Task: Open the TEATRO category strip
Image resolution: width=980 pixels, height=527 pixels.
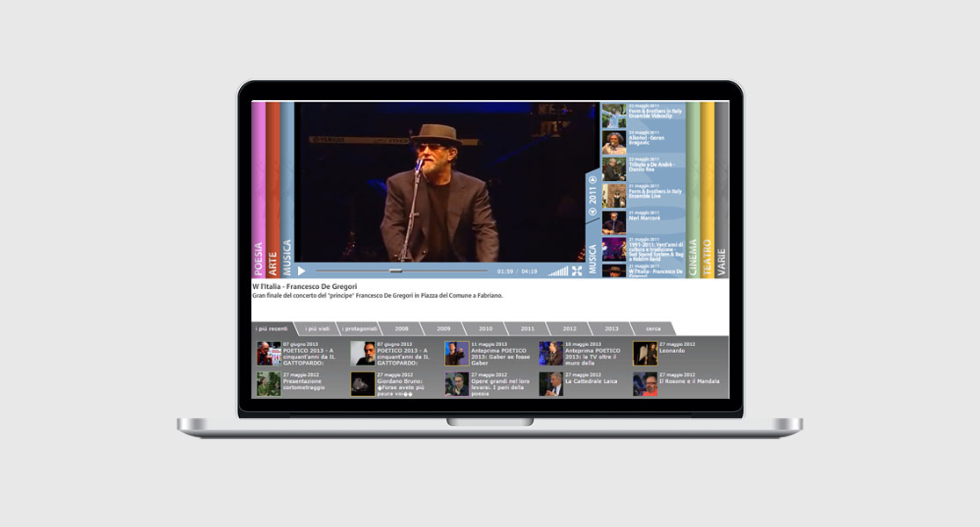Action: (x=707, y=189)
